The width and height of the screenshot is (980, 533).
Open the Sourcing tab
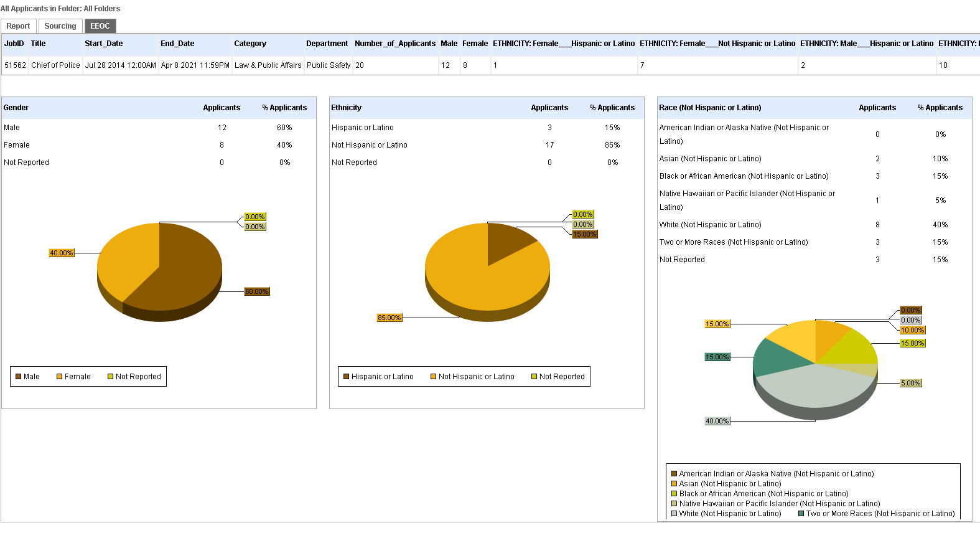[60, 26]
